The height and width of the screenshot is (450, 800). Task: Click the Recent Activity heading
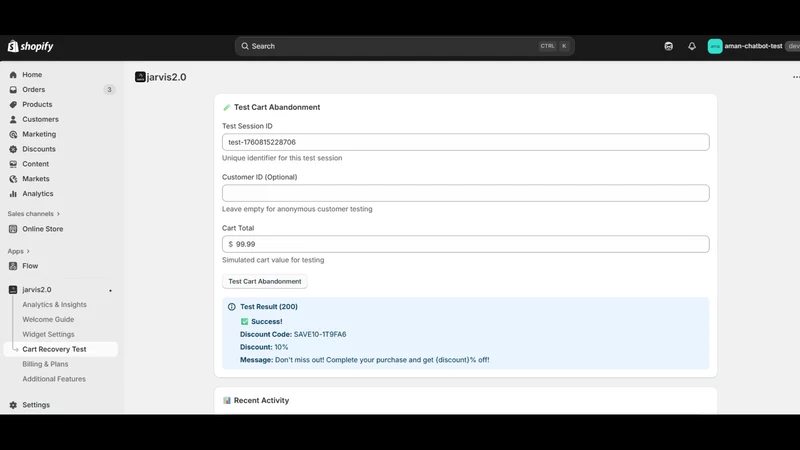point(261,401)
